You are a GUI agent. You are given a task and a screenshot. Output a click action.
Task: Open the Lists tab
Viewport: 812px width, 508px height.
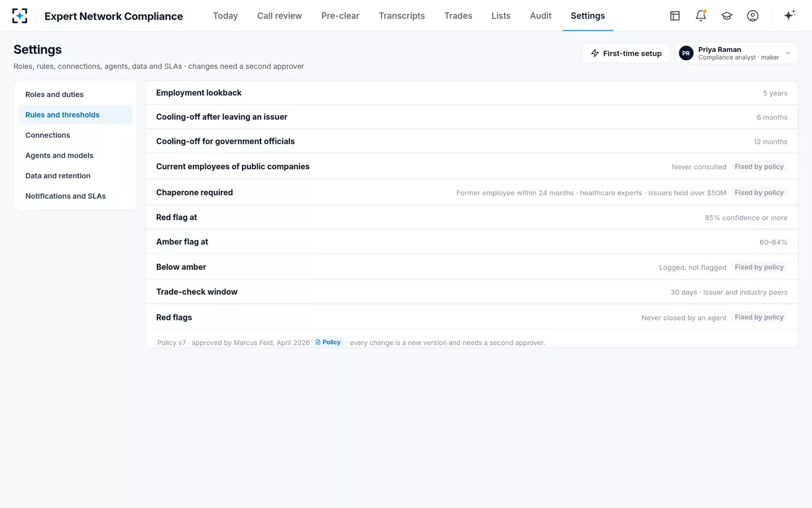point(501,16)
